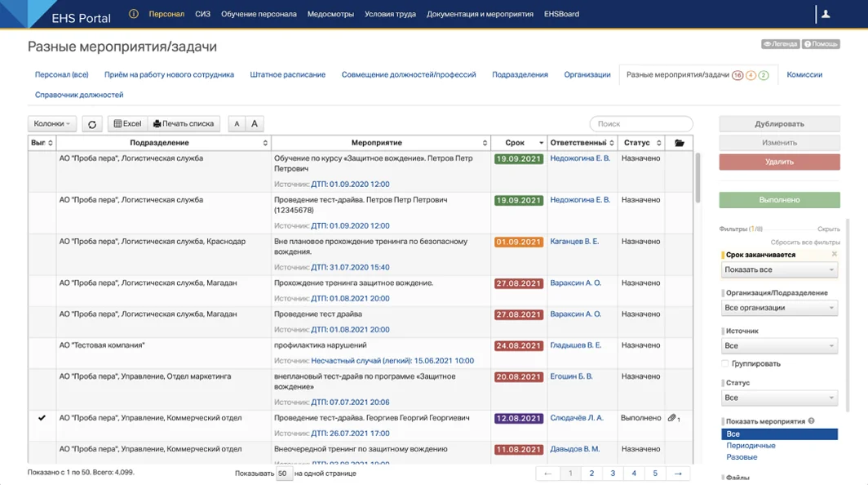This screenshot has width=868, height=485.
Task: Click the red Удалить button
Action: pyautogui.click(x=779, y=162)
